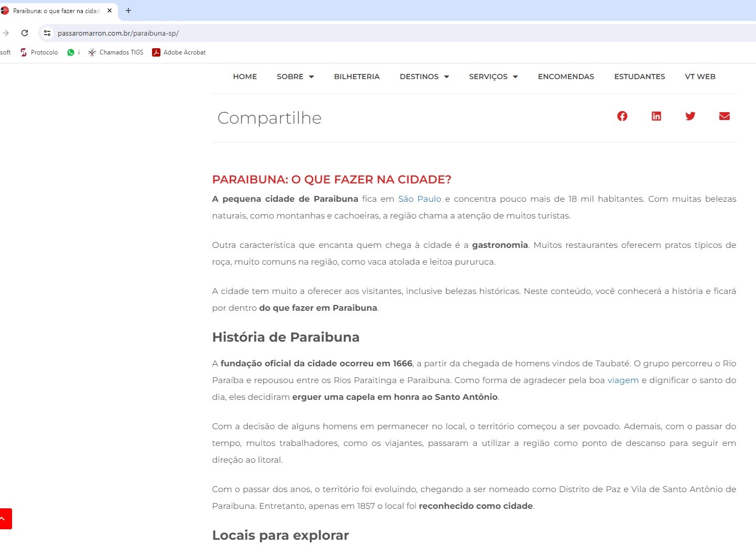Viewport: 756px width, 545px height.
Task: Reload the page with refresh icon
Action: pos(25,33)
